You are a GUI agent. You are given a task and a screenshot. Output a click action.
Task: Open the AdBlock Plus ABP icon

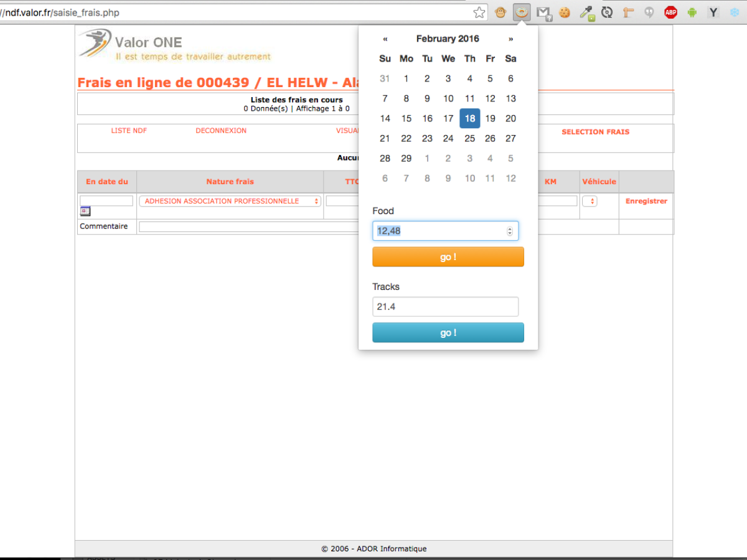pyautogui.click(x=670, y=12)
